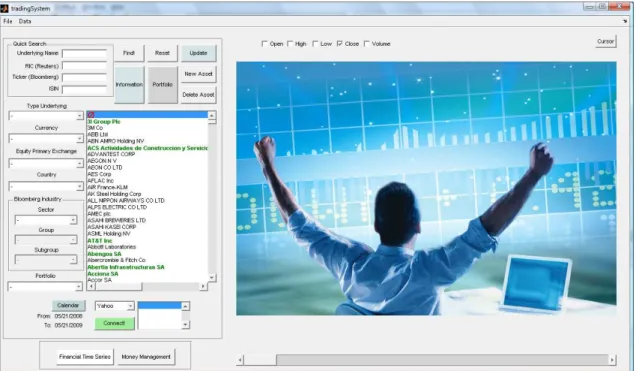Screen dimensions: 636x371
Task: Click the MATLAB icon in title bar
Action: (x=4, y=8)
